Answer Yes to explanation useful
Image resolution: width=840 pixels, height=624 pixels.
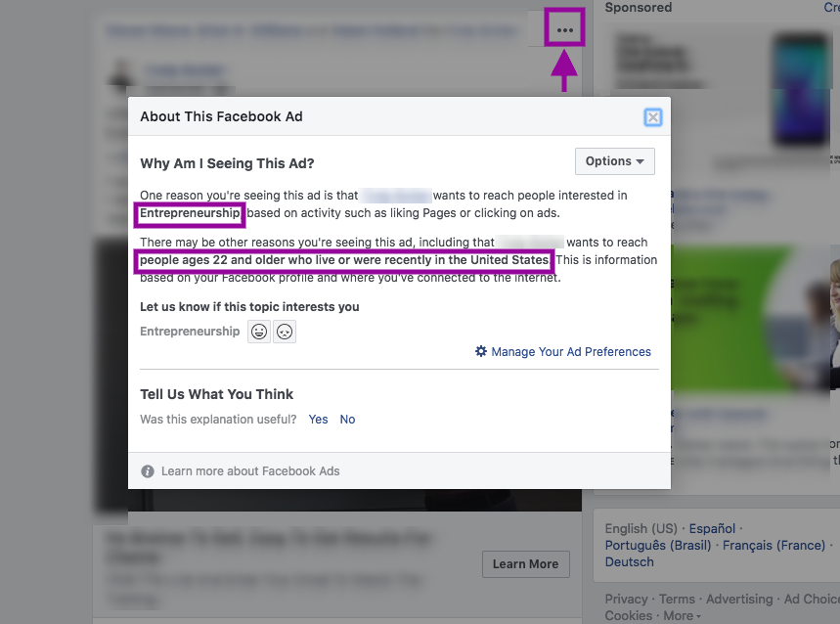click(x=318, y=420)
